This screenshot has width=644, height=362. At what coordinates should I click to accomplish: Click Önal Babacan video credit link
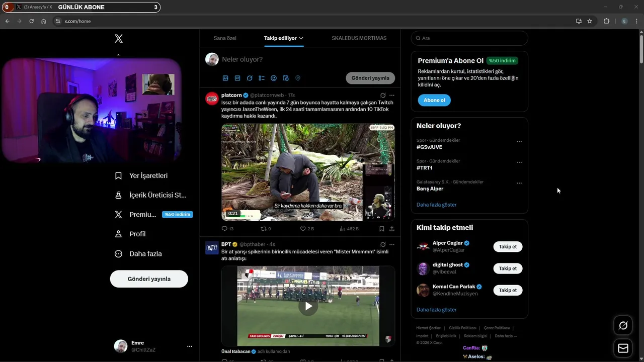point(235,351)
